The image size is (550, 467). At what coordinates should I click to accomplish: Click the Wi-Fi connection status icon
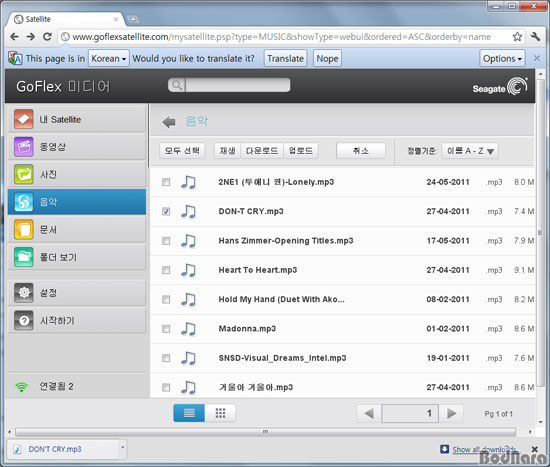[x=22, y=387]
